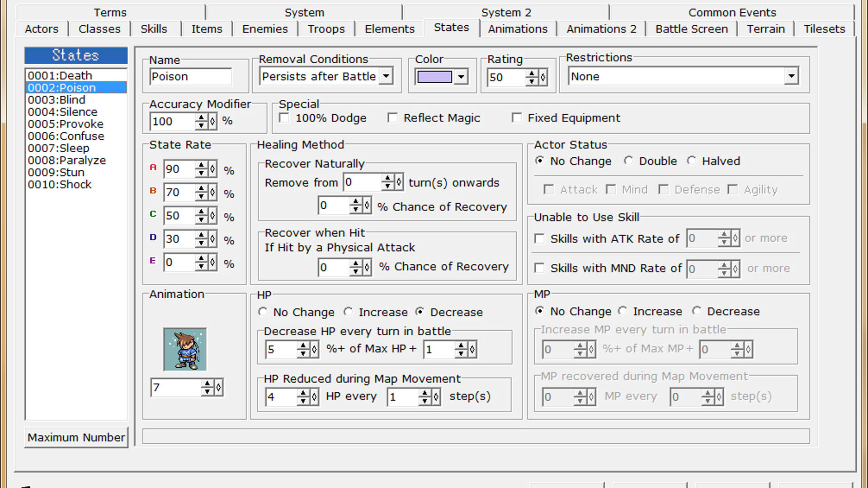Select 0010:Shock state

pyautogui.click(x=76, y=184)
